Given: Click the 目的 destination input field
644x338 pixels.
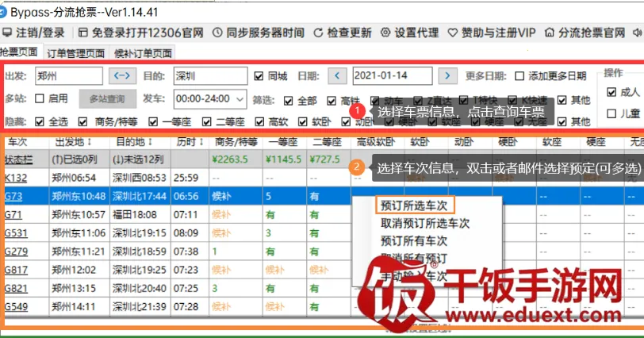Looking at the screenshot, I should 209,76.
